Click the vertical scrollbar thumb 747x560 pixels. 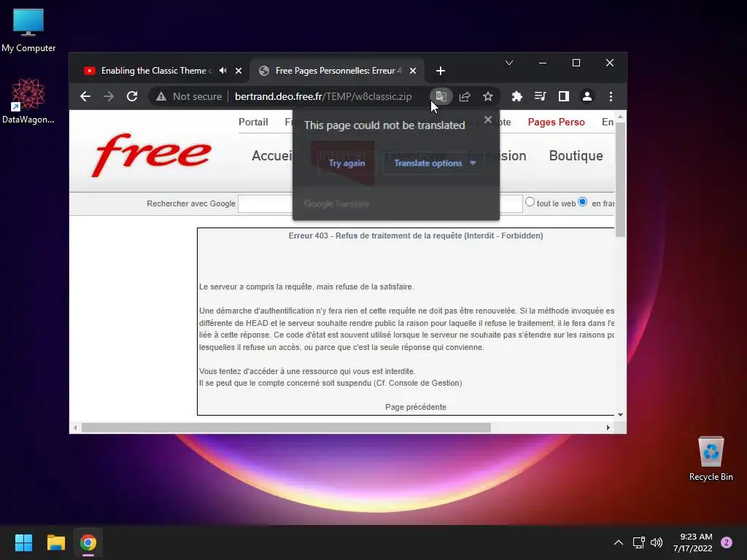620,180
